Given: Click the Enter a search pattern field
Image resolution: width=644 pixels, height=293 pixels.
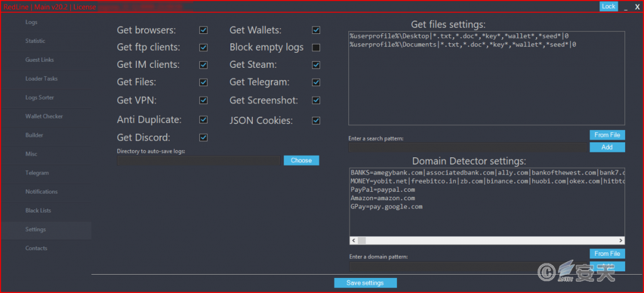Looking at the screenshot, I should click(468, 147).
